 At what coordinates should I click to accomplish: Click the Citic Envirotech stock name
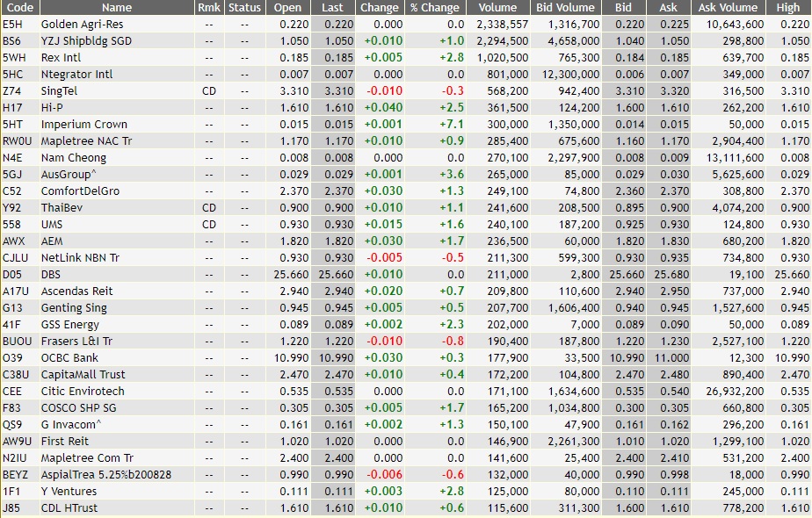tap(83, 392)
